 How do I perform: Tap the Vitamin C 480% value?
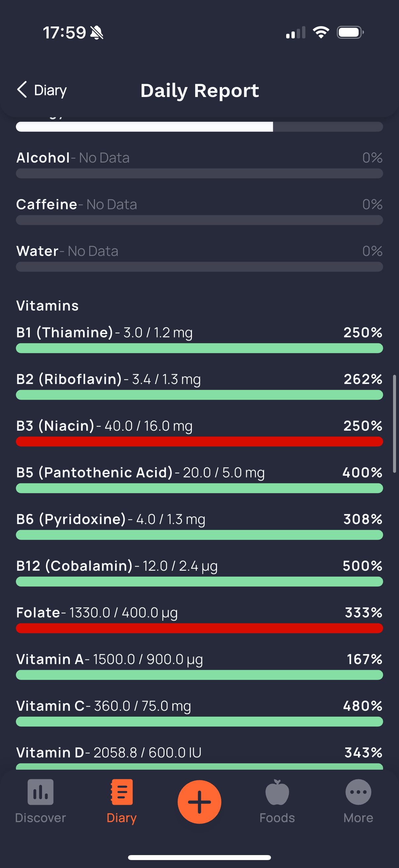tap(362, 706)
